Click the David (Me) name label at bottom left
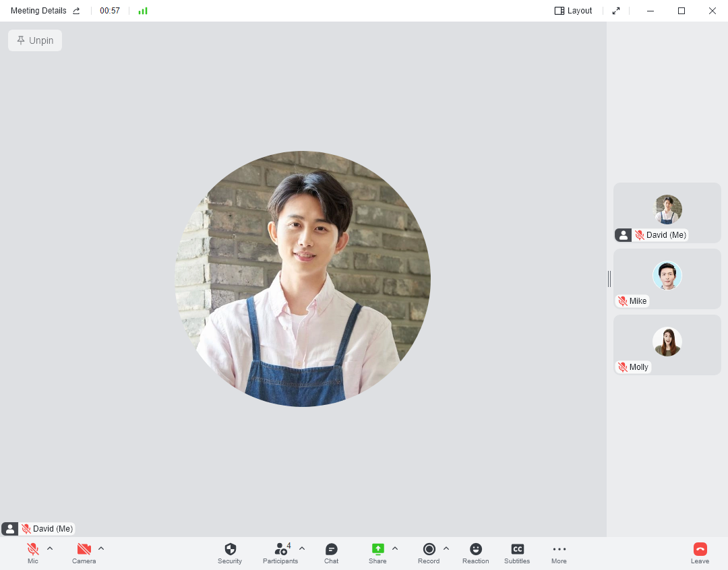Viewport: 728px width, 570px height. coord(53,529)
